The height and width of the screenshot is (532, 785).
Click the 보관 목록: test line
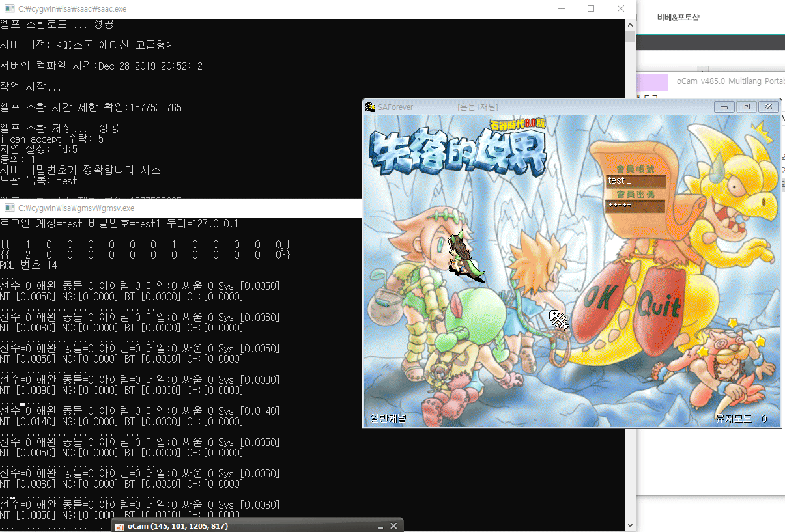pyautogui.click(x=39, y=180)
